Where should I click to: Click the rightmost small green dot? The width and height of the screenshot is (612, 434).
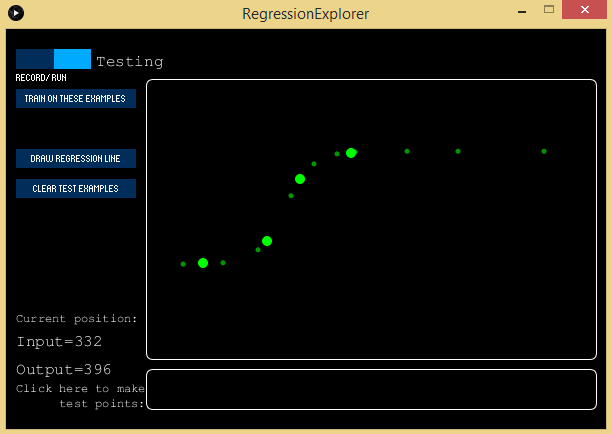click(544, 151)
